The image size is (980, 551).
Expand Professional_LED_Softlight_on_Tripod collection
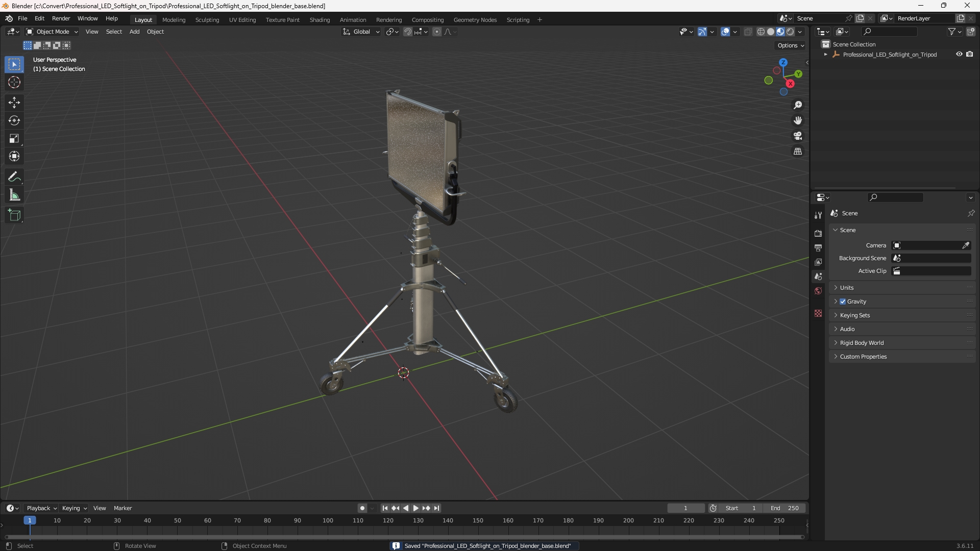(826, 55)
